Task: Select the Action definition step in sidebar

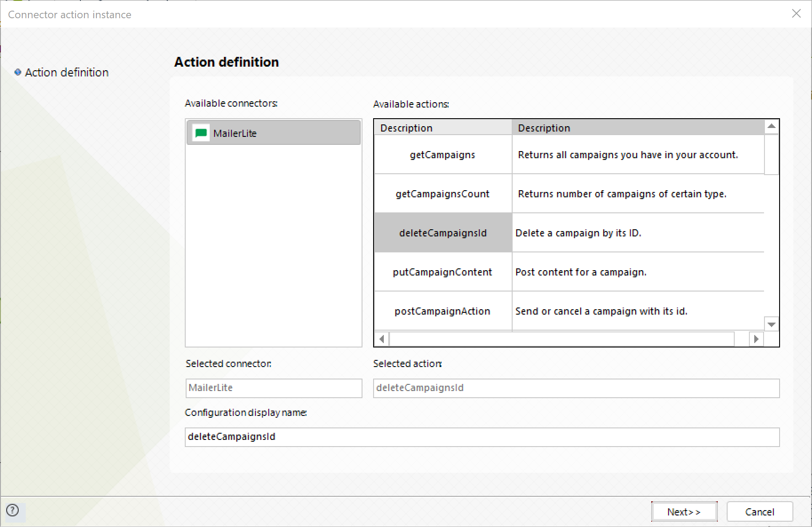Action: pos(67,72)
